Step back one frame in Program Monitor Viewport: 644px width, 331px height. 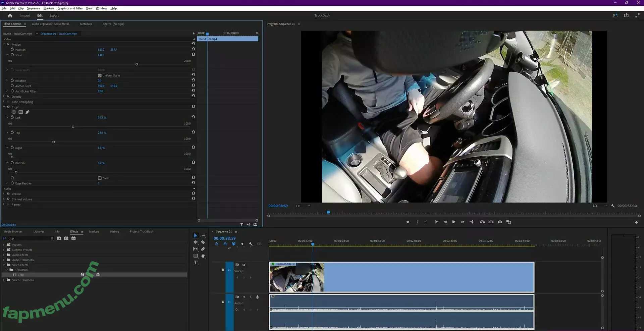click(445, 222)
